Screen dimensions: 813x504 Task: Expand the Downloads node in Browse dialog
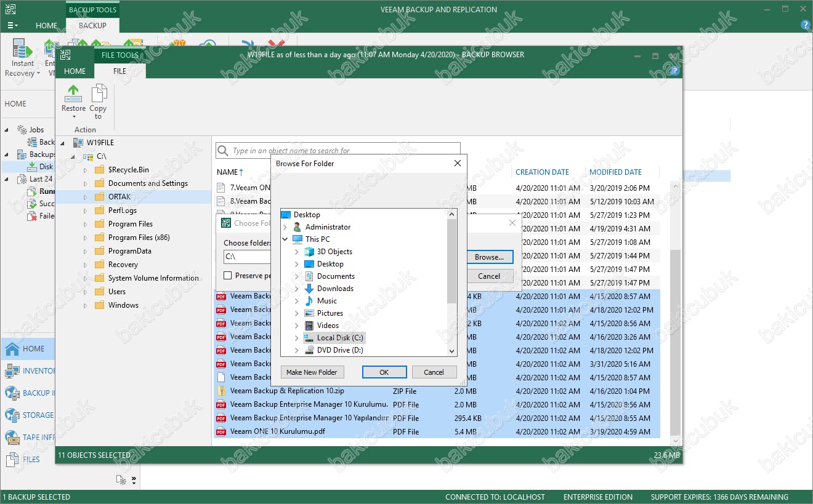pyautogui.click(x=297, y=289)
